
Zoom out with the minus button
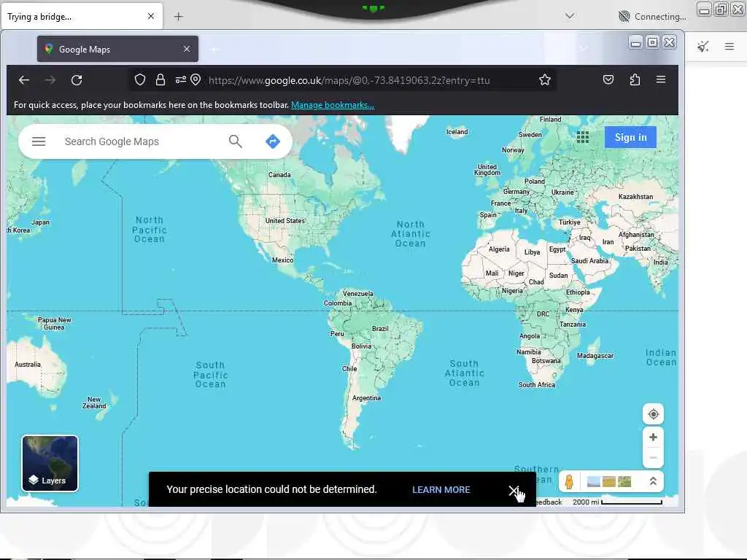click(x=653, y=458)
